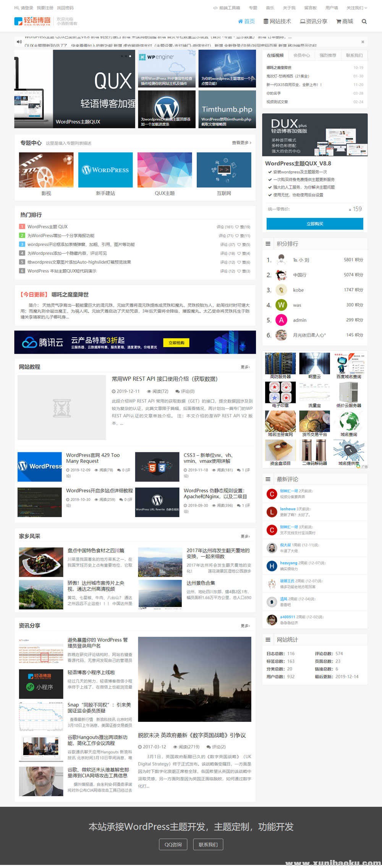Click the green W avatar of user was

[281, 305]
